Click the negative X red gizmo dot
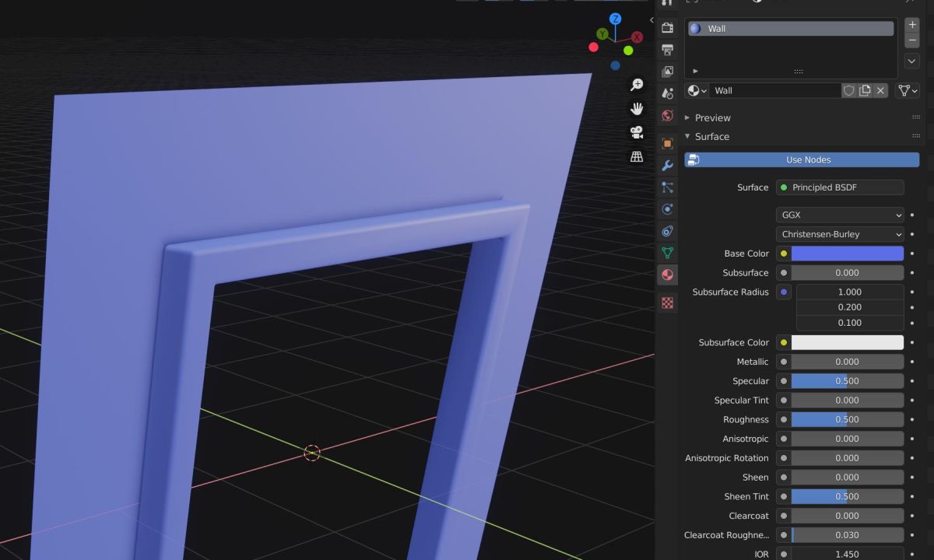934x560 pixels. click(593, 47)
